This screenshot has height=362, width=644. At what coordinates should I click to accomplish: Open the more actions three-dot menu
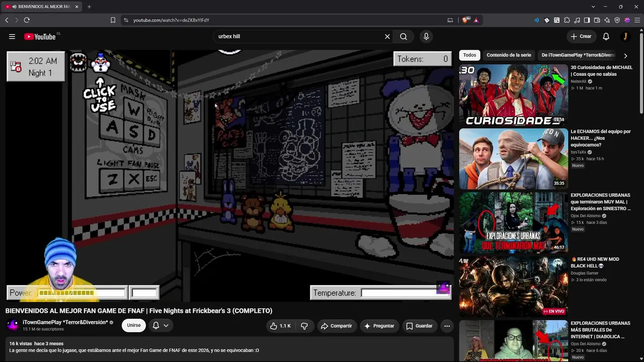tap(447, 326)
